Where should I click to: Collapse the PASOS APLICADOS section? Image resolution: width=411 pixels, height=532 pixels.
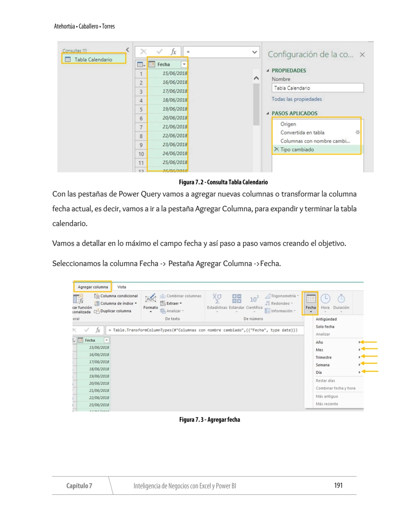click(x=268, y=113)
